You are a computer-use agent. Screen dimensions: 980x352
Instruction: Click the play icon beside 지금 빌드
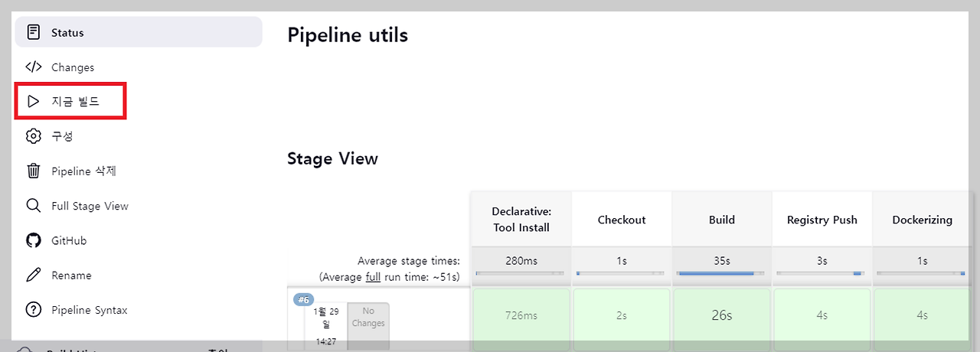33,101
